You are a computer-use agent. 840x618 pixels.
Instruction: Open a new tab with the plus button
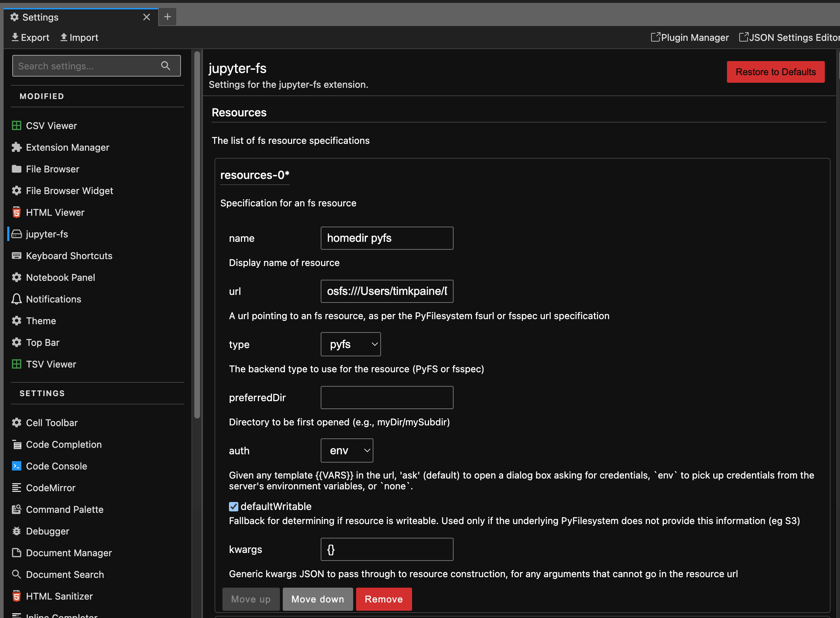tap(168, 17)
